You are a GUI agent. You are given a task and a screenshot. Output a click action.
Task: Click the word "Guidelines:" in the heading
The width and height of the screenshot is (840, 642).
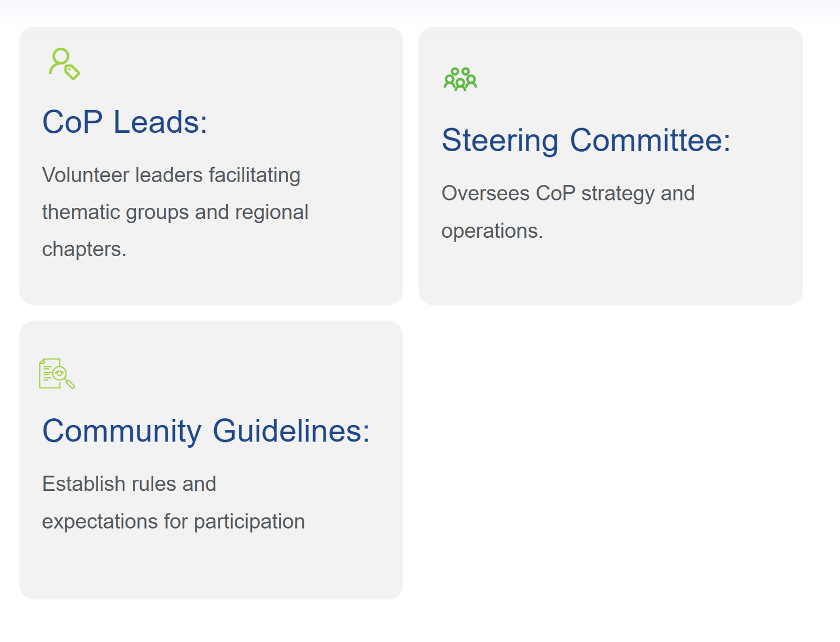tap(291, 431)
